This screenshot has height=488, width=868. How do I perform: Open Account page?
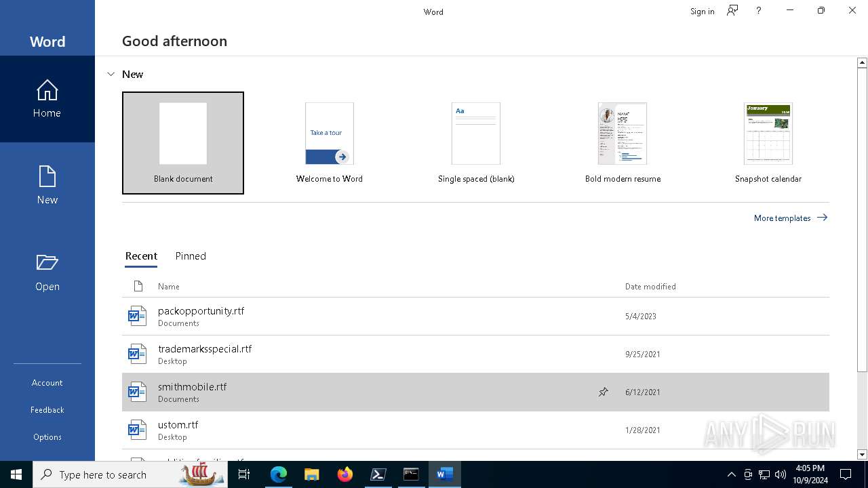pos(47,382)
